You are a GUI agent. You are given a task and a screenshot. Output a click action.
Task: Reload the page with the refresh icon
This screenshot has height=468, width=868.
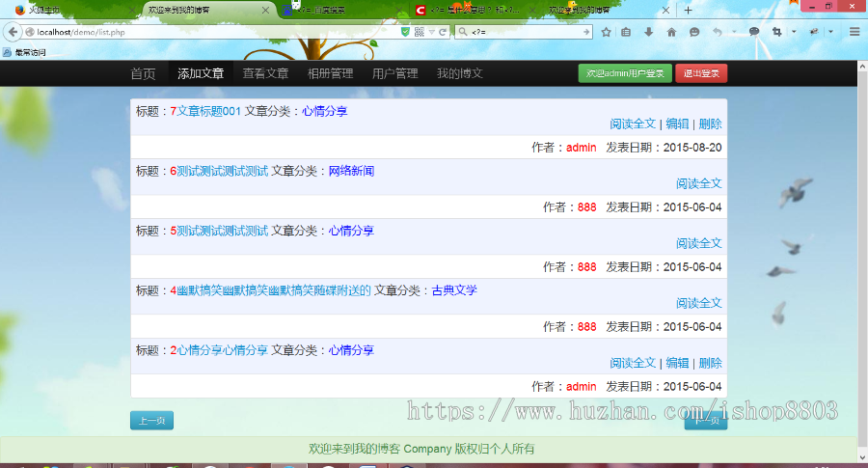443,32
